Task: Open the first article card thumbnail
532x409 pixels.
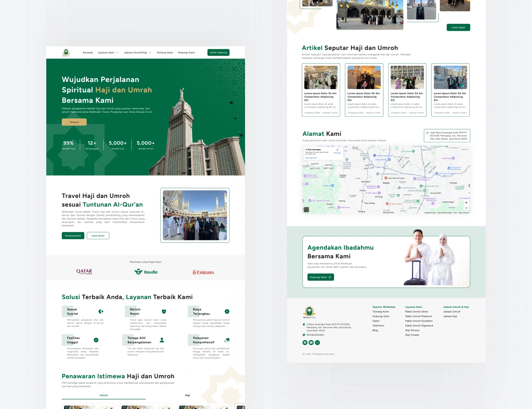Action: point(321,77)
